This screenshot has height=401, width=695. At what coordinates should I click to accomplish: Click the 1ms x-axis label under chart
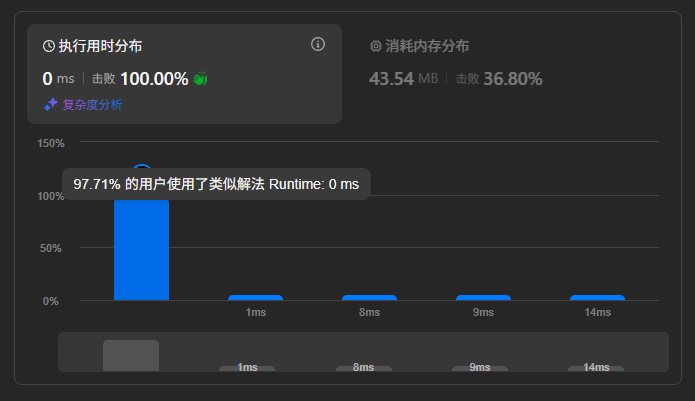[256, 312]
